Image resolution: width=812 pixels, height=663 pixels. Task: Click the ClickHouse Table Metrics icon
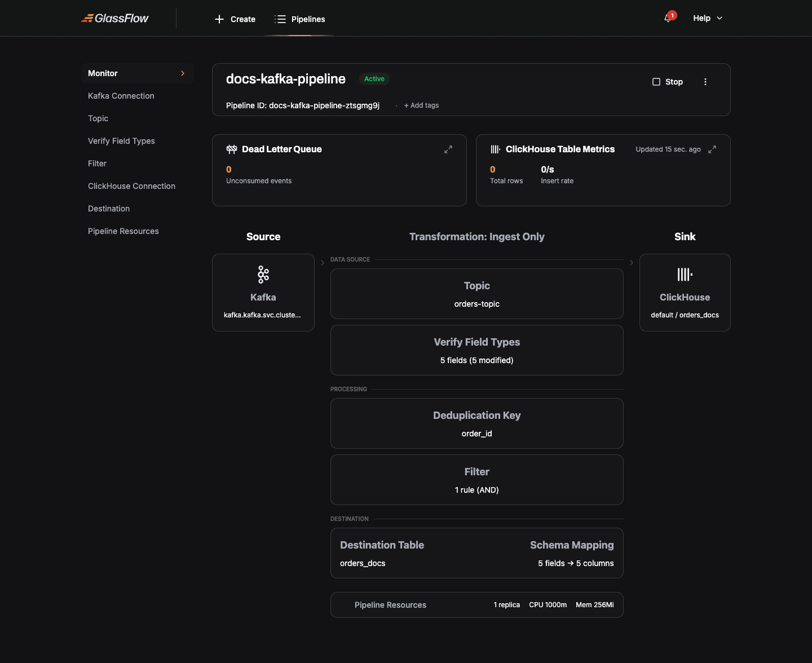click(496, 149)
